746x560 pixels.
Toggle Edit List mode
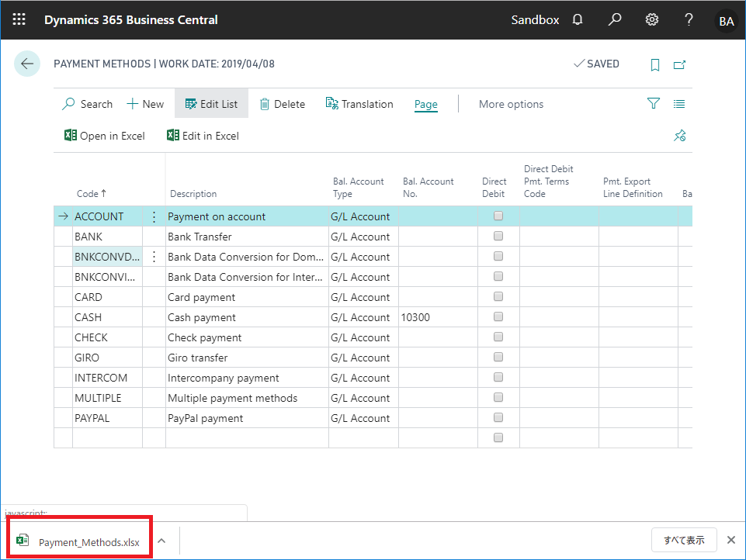click(x=211, y=104)
